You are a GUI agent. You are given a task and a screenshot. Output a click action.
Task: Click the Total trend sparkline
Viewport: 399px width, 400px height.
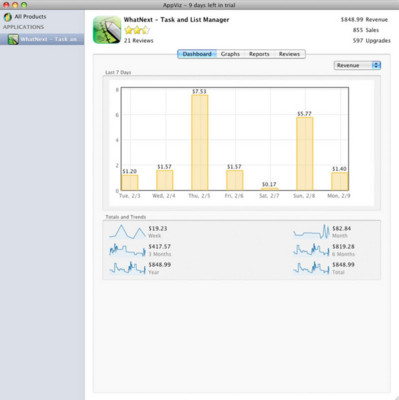(x=311, y=268)
